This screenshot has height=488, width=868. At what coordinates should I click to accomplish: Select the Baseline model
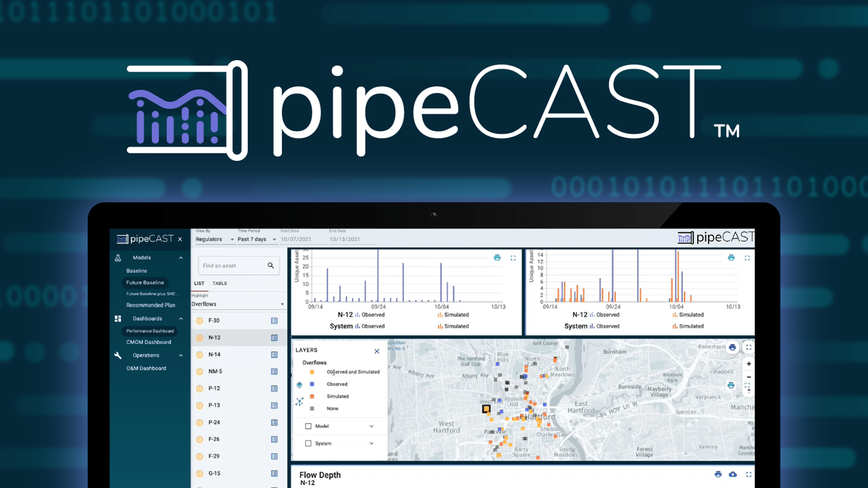click(137, 271)
